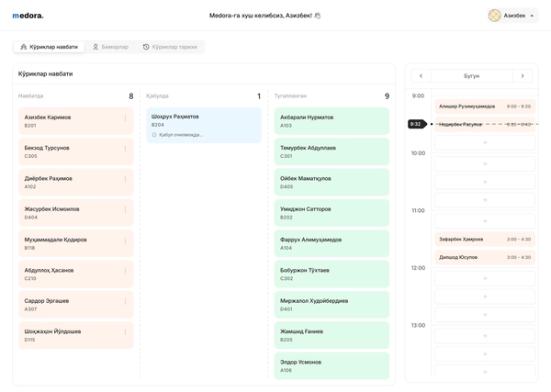Click the medora logo

coord(28,16)
